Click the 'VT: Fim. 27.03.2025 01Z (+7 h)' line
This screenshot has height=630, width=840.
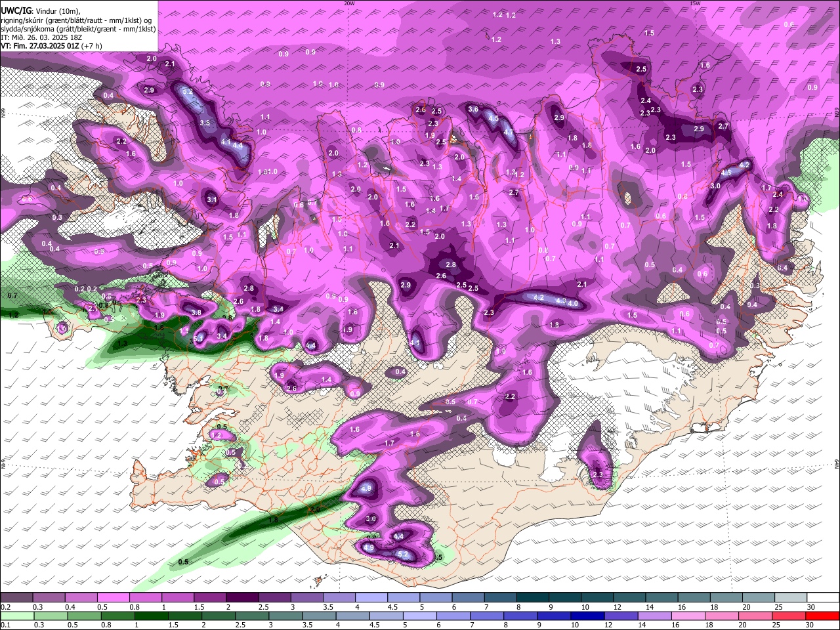[x=51, y=46]
